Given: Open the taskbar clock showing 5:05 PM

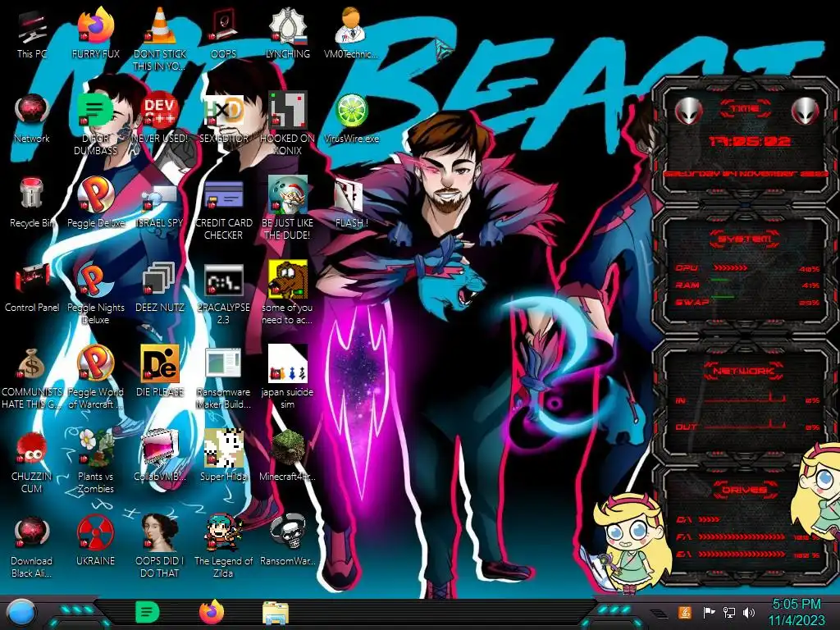Looking at the screenshot, I should click(797, 613).
